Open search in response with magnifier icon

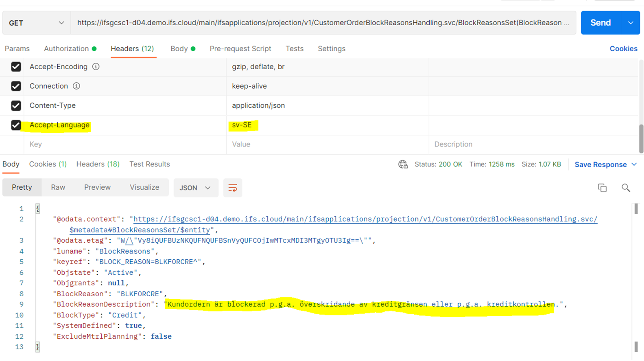click(x=625, y=188)
